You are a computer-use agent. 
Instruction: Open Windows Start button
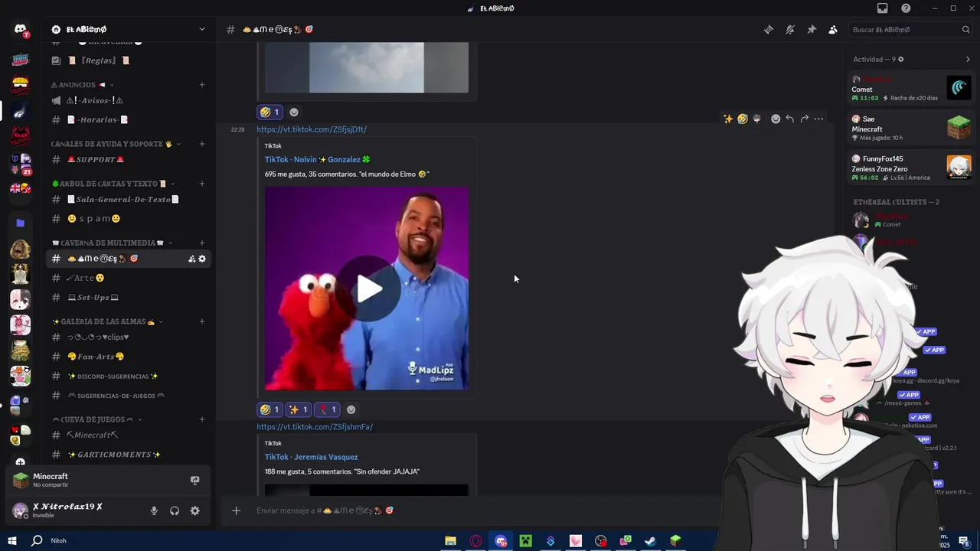click(x=12, y=540)
